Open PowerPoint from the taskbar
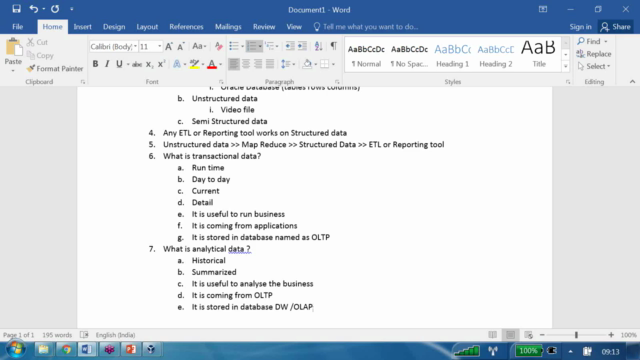 131,350
